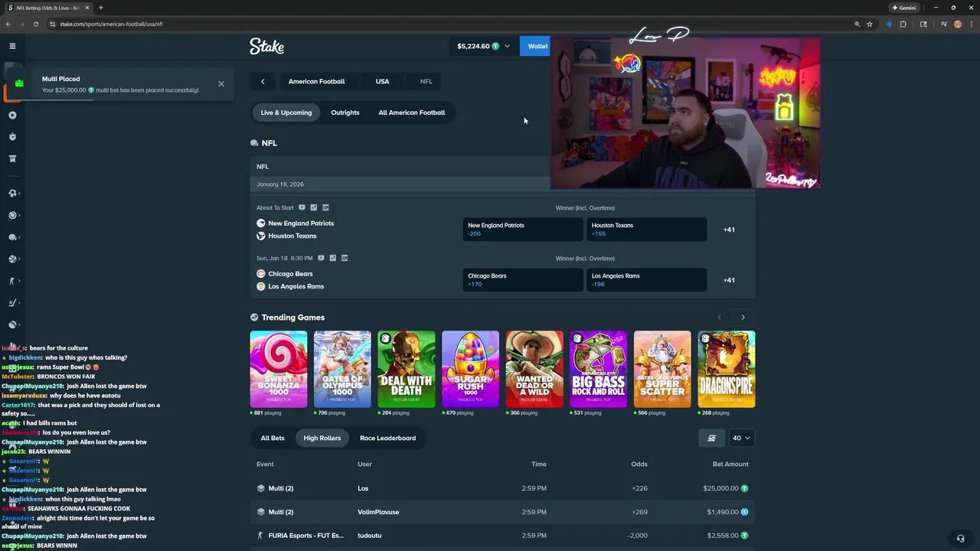The height and width of the screenshot is (551, 980).
Task: Open the hamburger sidebar menu
Action: tap(12, 46)
